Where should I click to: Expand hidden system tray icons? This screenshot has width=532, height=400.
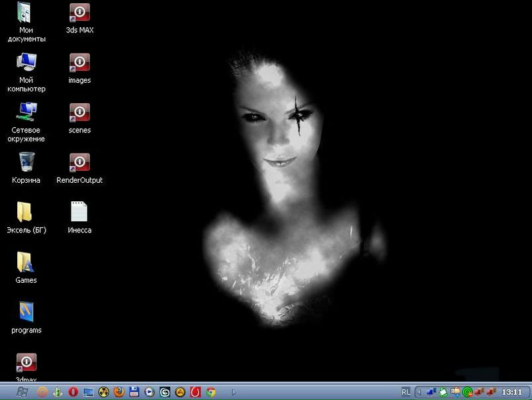pos(418,392)
